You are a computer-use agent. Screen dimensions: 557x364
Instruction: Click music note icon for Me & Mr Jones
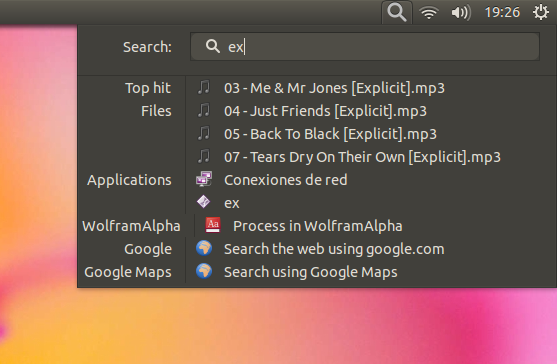click(204, 87)
